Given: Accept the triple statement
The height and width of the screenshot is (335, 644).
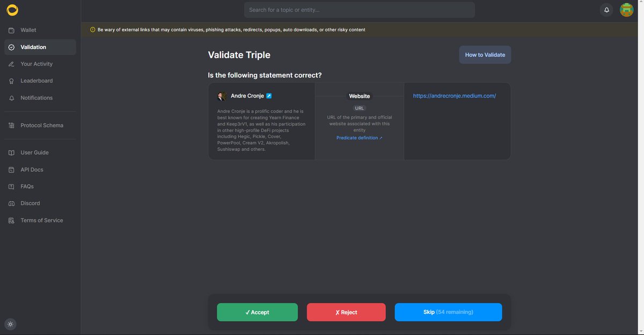Looking at the screenshot, I should tap(257, 312).
